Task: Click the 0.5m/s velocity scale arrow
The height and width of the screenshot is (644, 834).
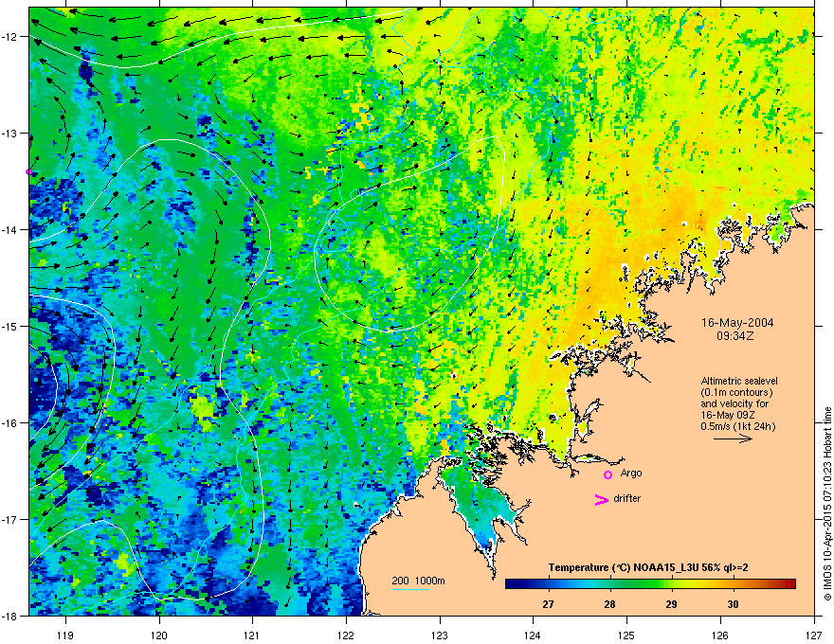Action: pos(733,438)
